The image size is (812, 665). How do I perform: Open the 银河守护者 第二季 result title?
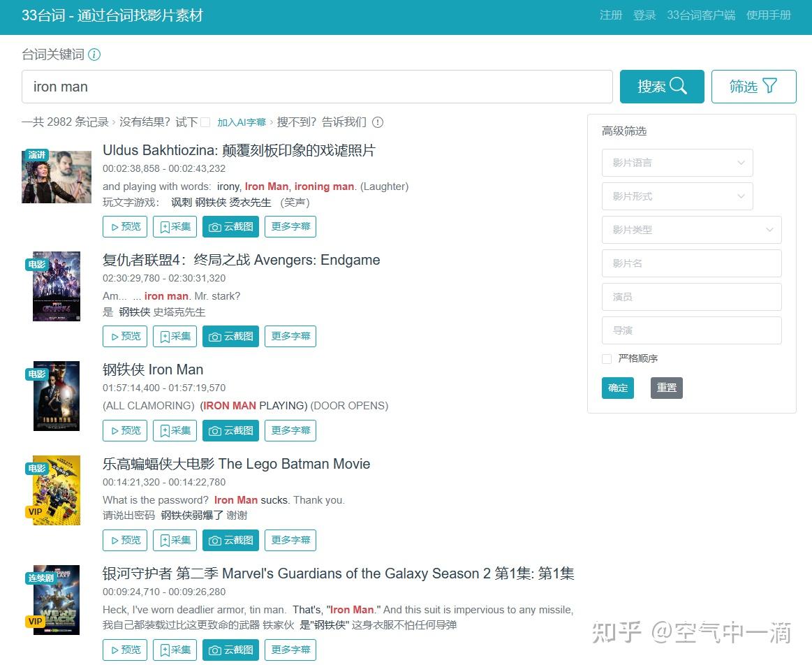click(x=338, y=574)
